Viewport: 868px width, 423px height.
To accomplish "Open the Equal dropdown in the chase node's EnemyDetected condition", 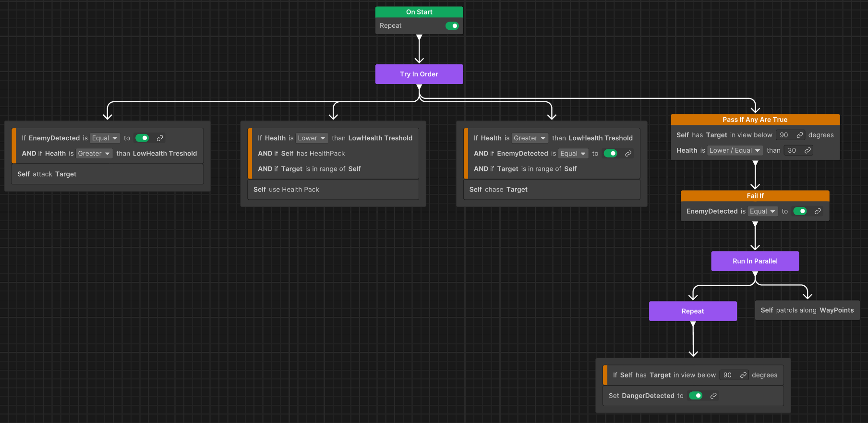I will 573,154.
